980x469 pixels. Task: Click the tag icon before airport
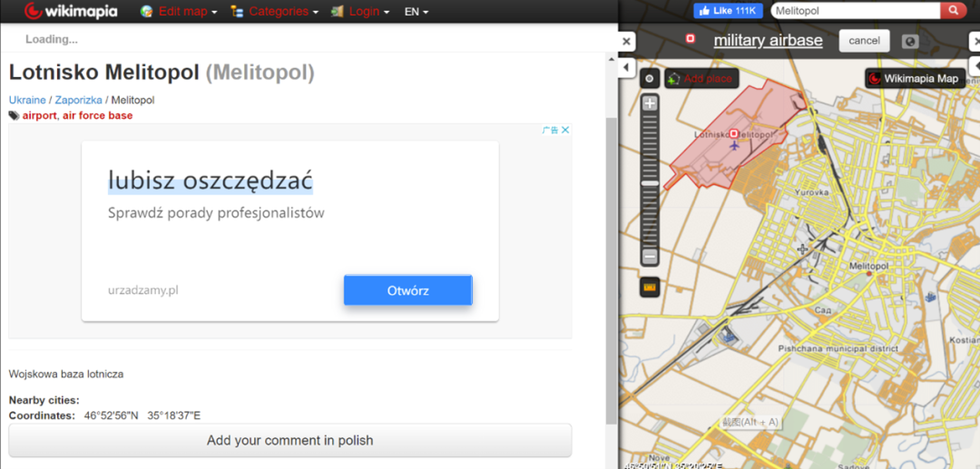pos(15,115)
